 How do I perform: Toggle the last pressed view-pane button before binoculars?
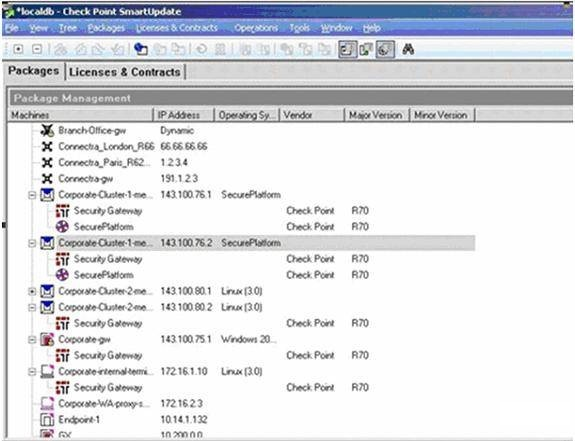tap(385, 49)
